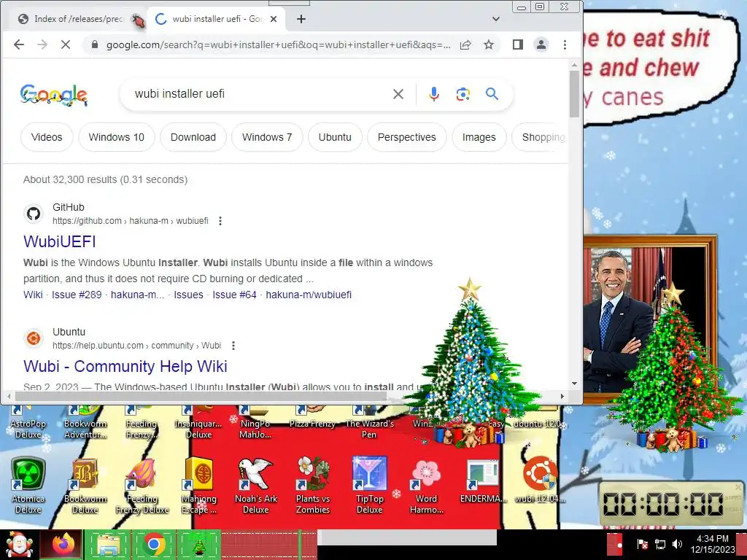This screenshot has width=747, height=560.
Task: Open the Chrome profile avatar
Action: (541, 44)
